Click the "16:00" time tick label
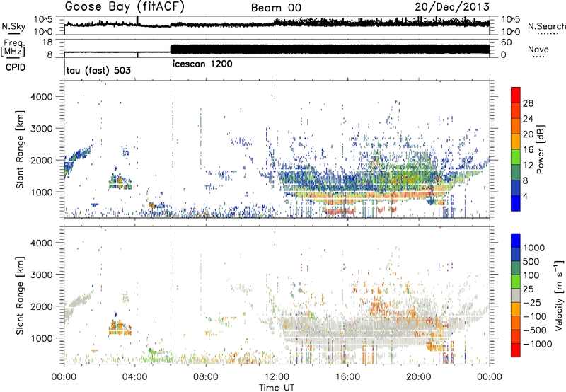566x392 pixels. click(347, 377)
